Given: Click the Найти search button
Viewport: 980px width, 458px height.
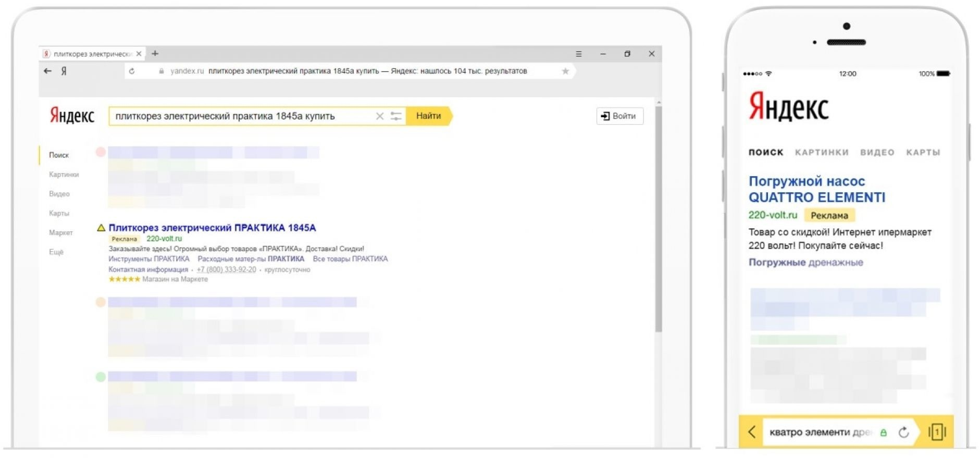Looking at the screenshot, I should [429, 116].
